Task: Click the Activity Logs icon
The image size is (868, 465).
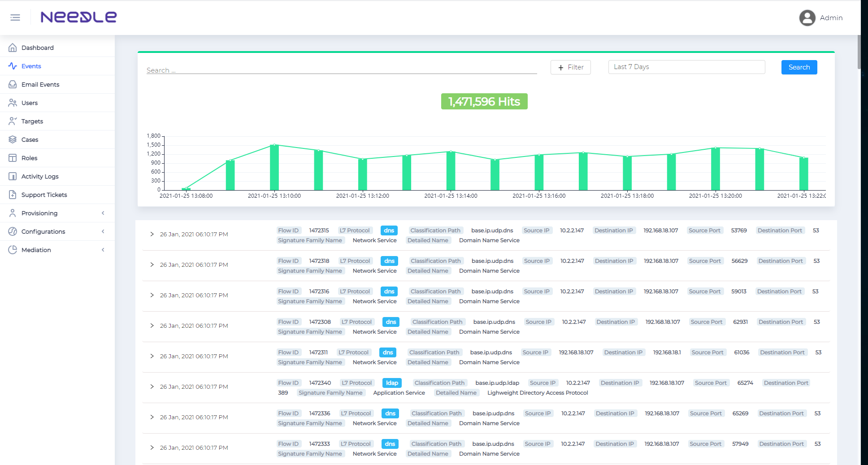Action: [13, 176]
